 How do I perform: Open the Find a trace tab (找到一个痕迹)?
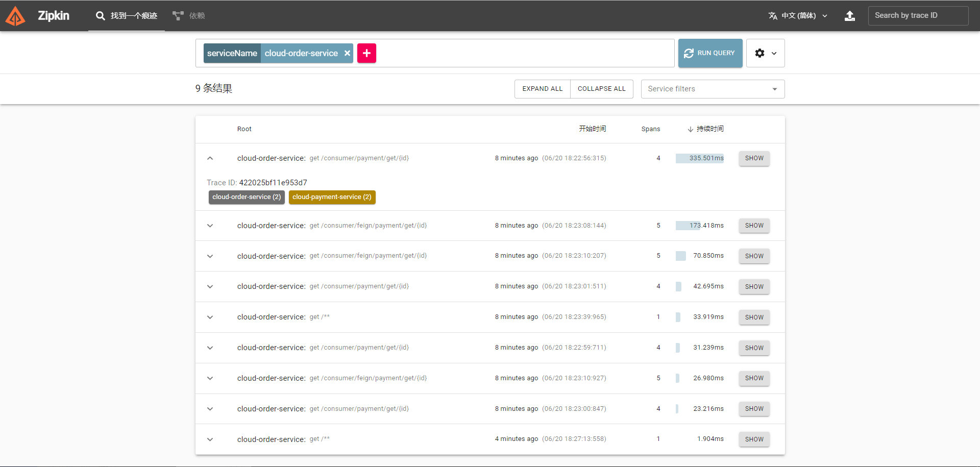pyautogui.click(x=127, y=16)
